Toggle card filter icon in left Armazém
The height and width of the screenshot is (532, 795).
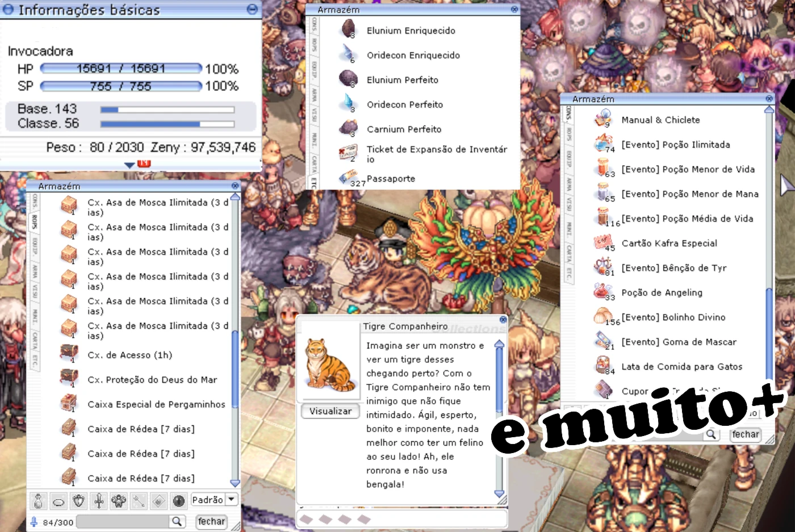coord(159,501)
